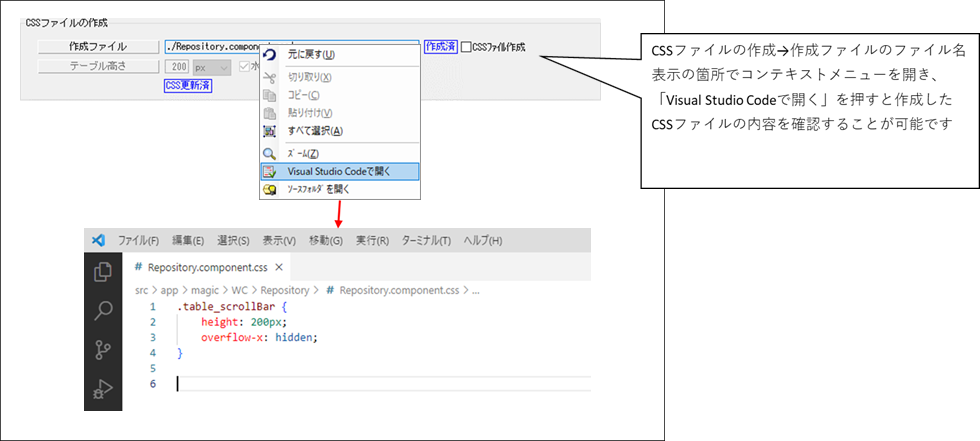
Task: Choose すべて選択(A) in context menu
Action: coord(315,131)
